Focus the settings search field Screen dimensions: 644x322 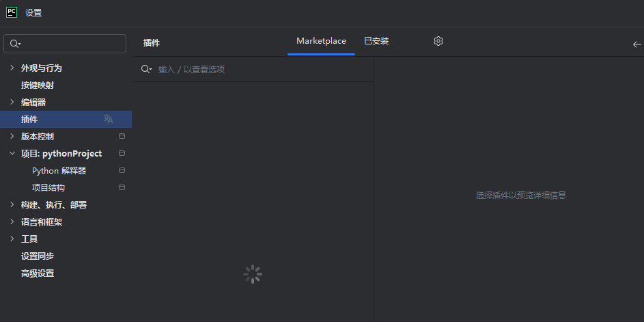(x=65, y=44)
